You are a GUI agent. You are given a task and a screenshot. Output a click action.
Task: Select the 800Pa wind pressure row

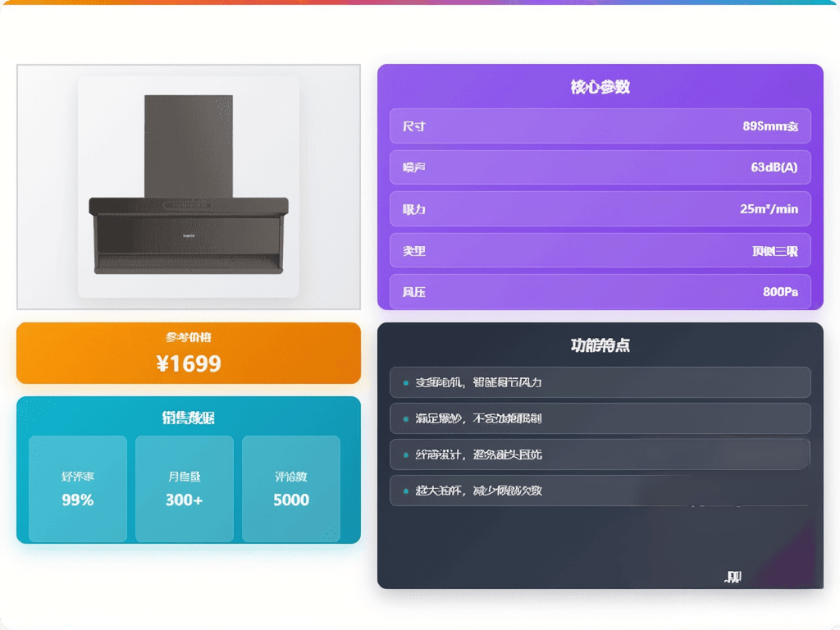600,292
